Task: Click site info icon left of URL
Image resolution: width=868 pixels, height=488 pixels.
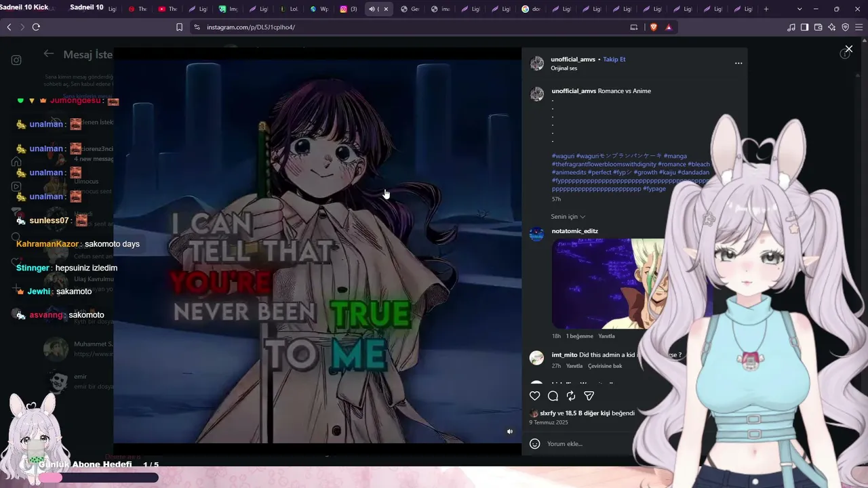Action: (x=197, y=27)
